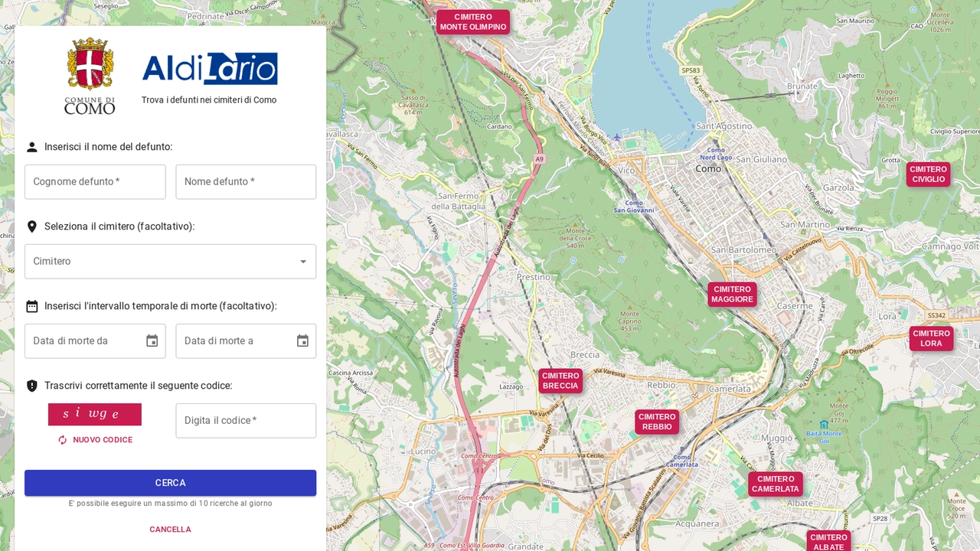Request a new code with Nuovo Codice
Image resolution: width=980 pixels, height=551 pixels.
pyautogui.click(x=95, y=440)
